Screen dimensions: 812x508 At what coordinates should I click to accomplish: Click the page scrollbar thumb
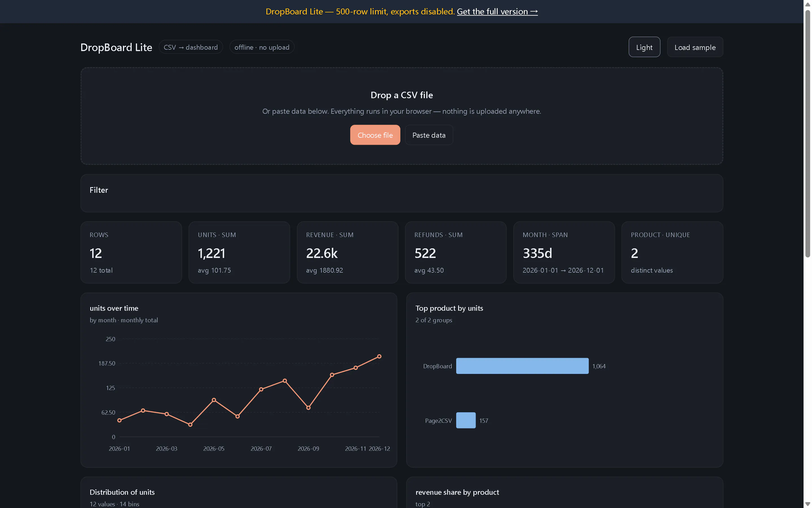(x=808, y=134)
